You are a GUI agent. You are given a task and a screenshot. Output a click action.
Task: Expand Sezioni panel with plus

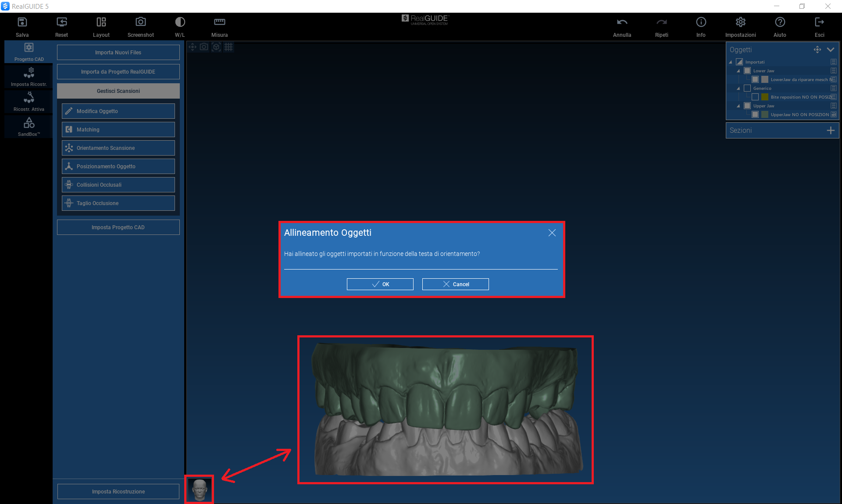[831, 131]
